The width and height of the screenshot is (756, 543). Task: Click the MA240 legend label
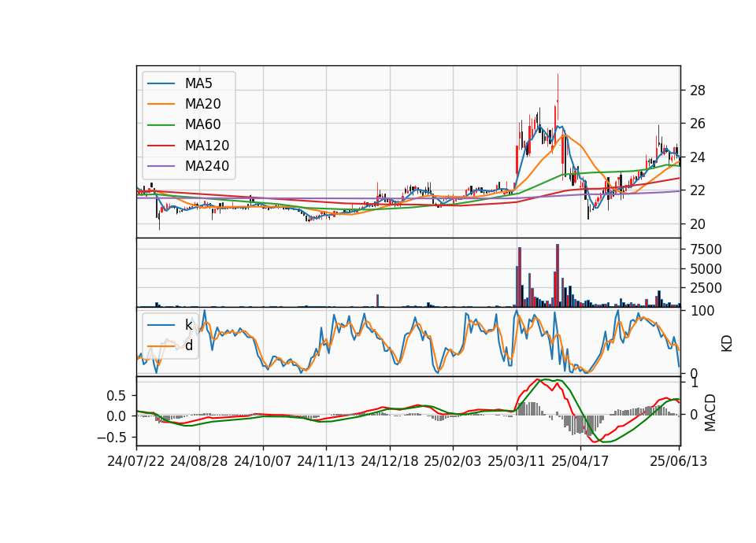(x=207, y=166)
